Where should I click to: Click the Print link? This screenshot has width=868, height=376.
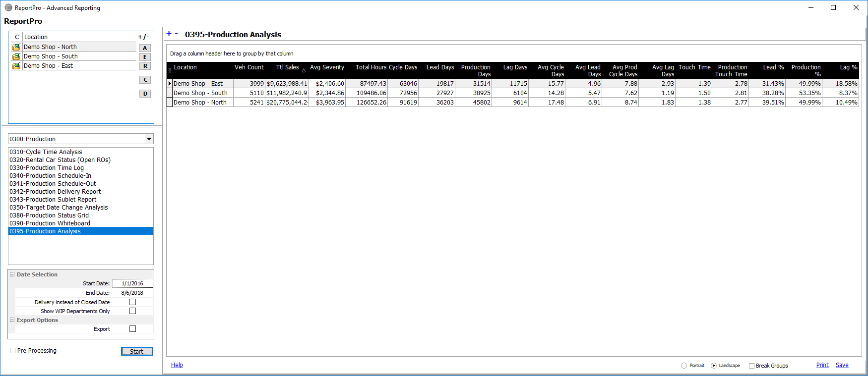822,365
